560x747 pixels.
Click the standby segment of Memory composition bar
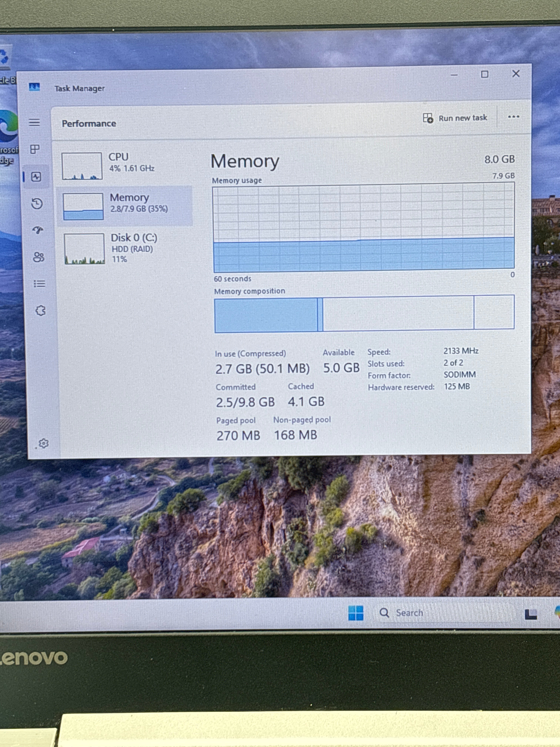tap(398, 313)
